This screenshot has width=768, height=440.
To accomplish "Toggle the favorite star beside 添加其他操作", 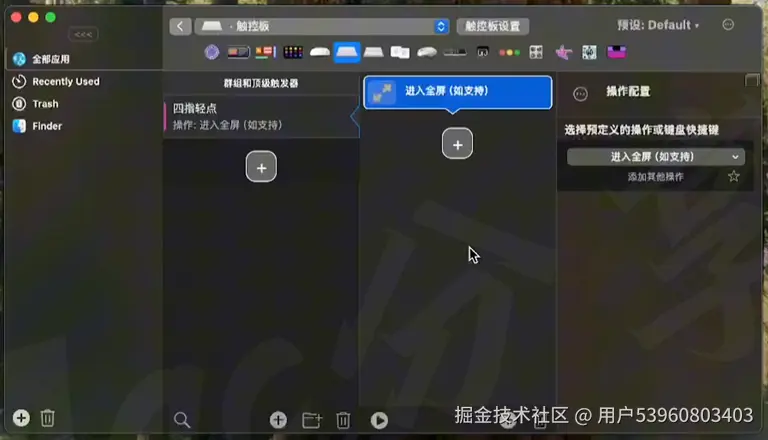I will (x=733, y=176).
